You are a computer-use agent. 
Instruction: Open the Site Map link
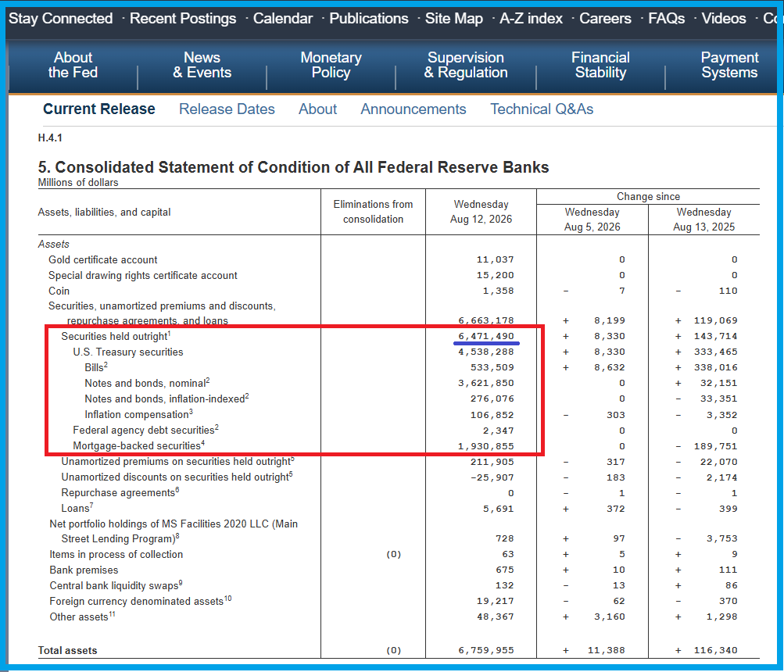coord(454,19)
